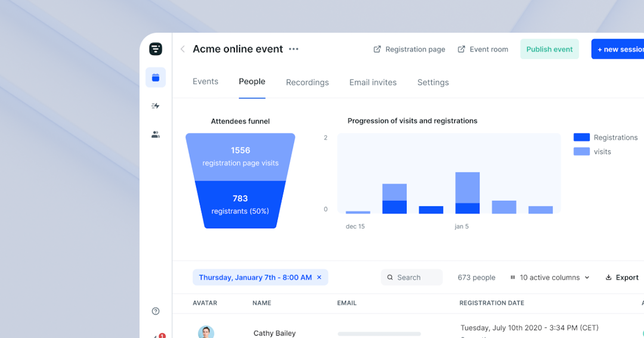The height and width of the screenshot is (338, 644).
Task: Click the visits legend color swatch
Action: point(581,151)
